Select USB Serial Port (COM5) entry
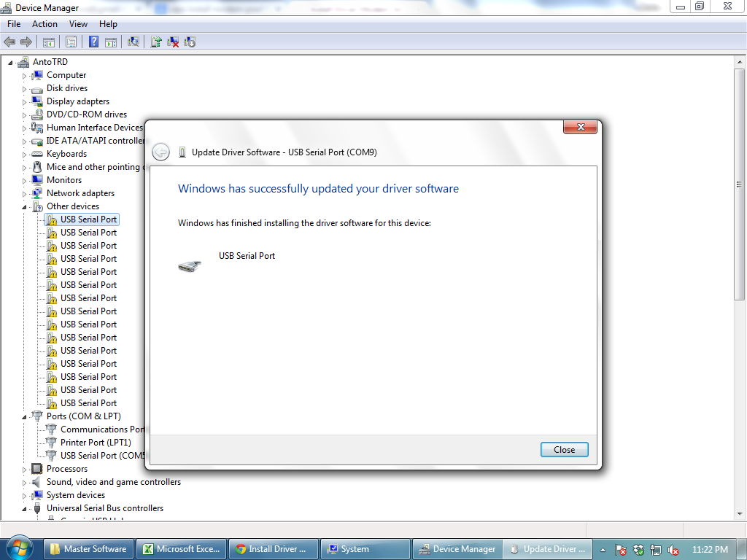 pyautogui.click(x=102, y=455)
